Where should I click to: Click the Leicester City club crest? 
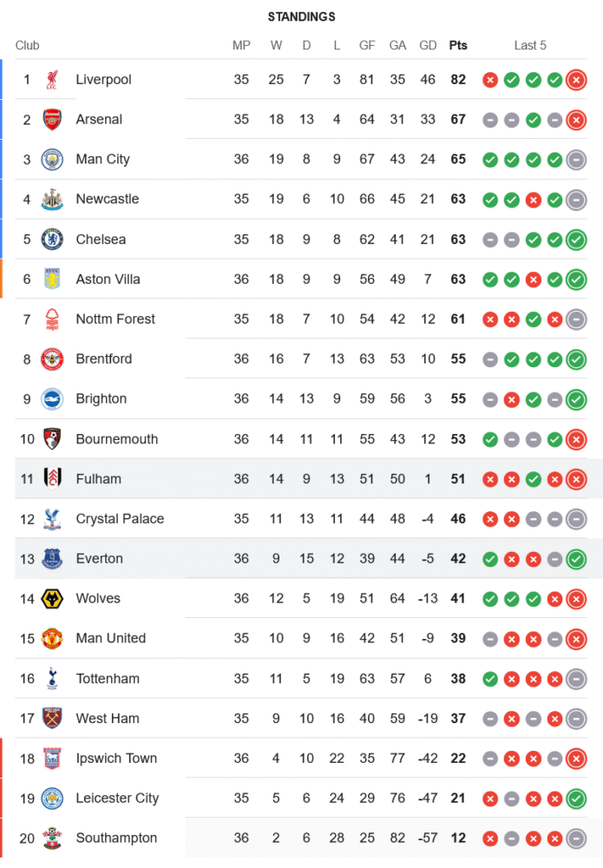point(52,799)
